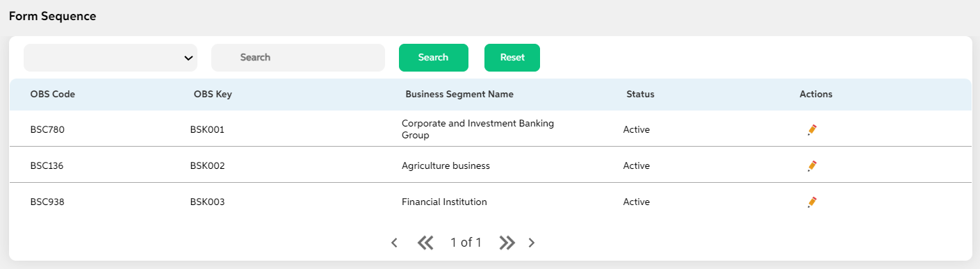This screenshot has height=269, width=980.
Task: Open edit pencil for Financial Institution row
Action: coord(812,202)
